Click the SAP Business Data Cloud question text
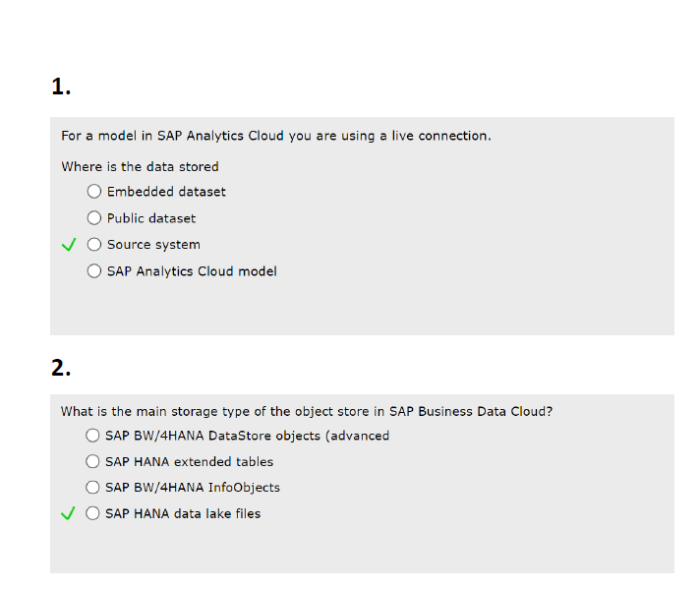 [306, 411]
